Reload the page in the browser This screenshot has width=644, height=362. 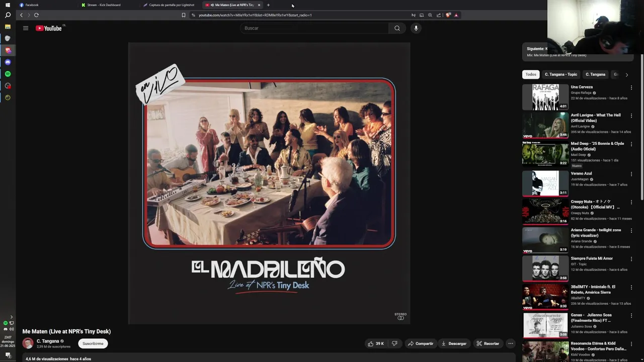point(36,15)
